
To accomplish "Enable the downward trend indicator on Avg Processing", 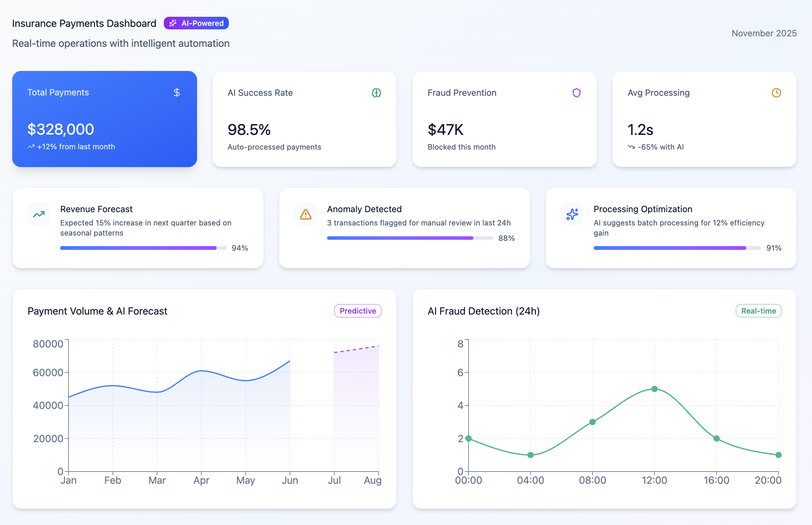I will click(631, 147).
